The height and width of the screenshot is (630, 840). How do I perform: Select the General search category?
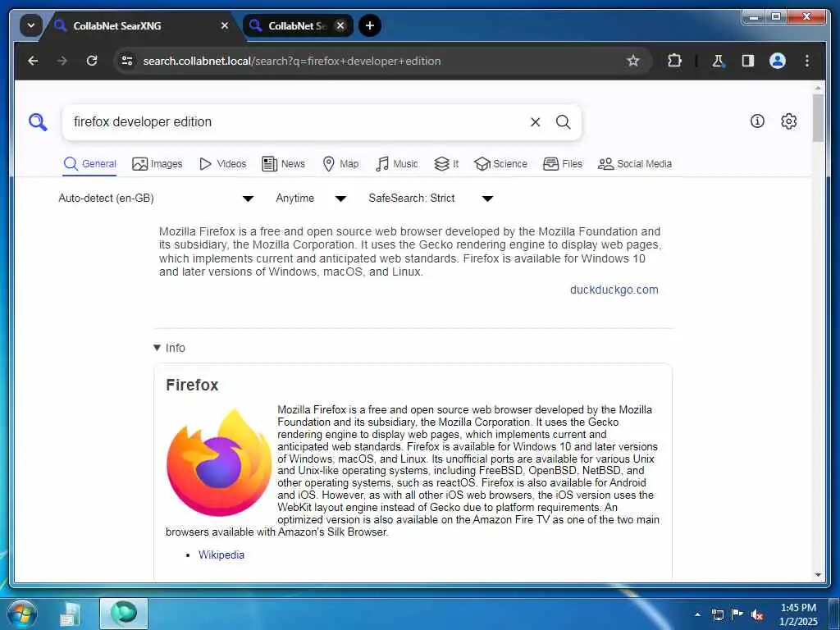point(89,164)
